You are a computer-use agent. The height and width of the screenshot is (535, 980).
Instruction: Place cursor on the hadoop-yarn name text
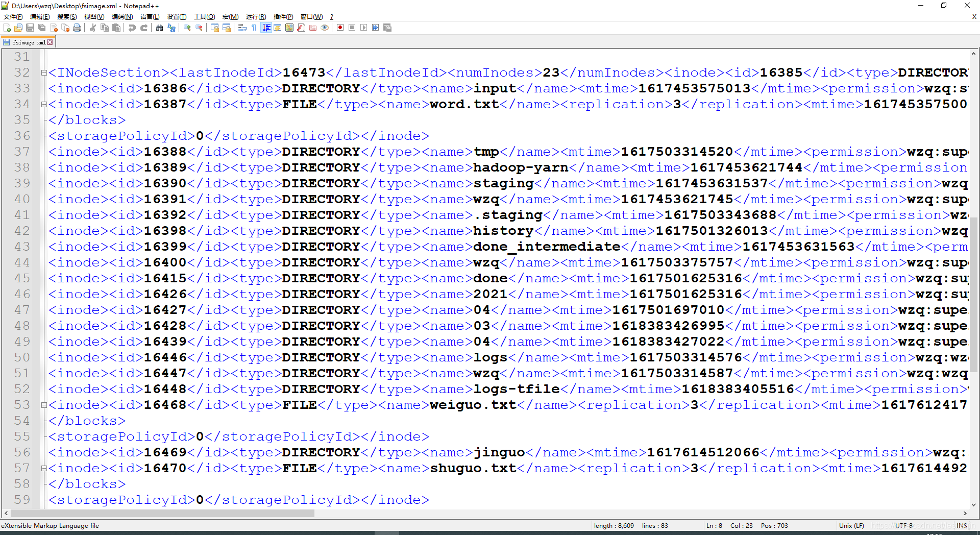coord(521,168)
